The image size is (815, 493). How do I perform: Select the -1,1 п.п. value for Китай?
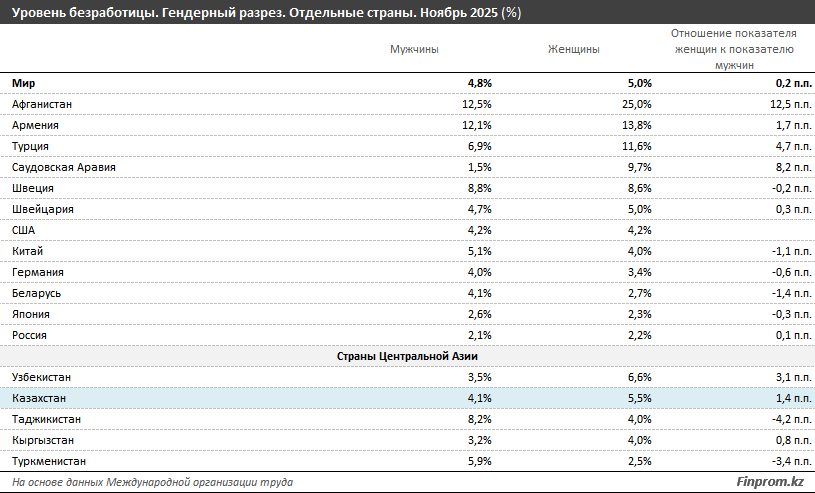[x=792, y=251]
